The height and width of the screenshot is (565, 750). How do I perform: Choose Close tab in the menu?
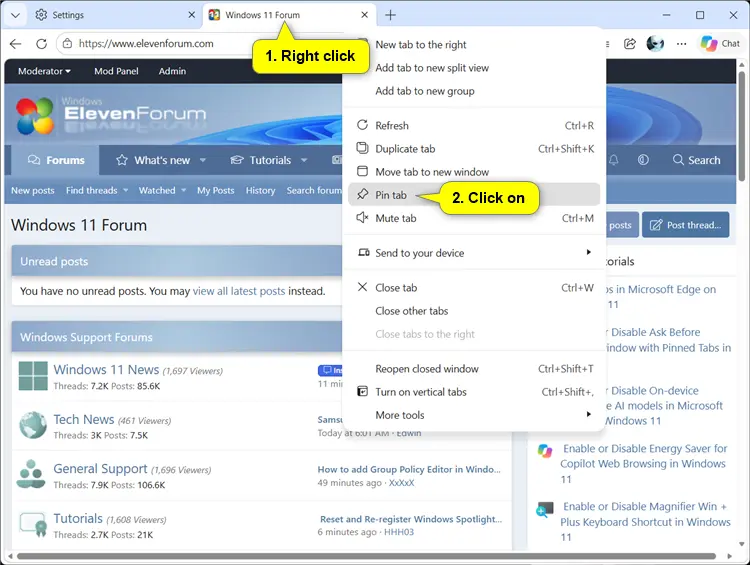click(474, 288)
